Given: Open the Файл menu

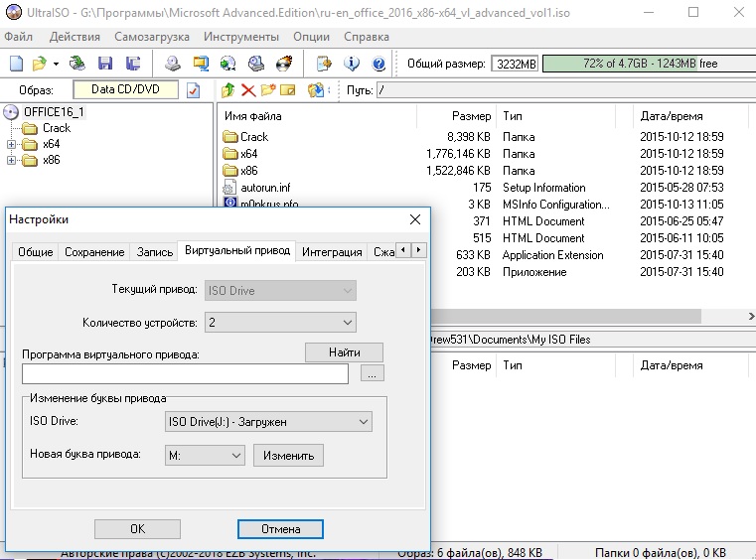Looking at the screenshot, I should (19, 37).
